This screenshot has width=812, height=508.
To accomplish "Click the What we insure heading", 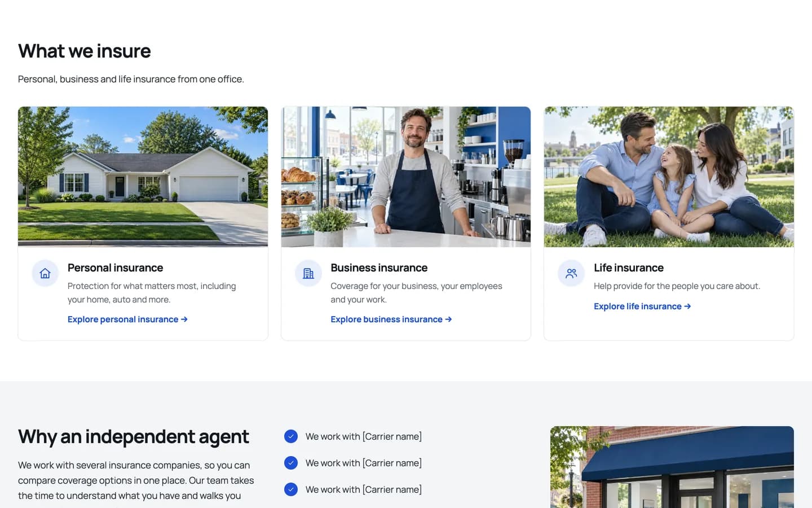I will tap(85, 51).
